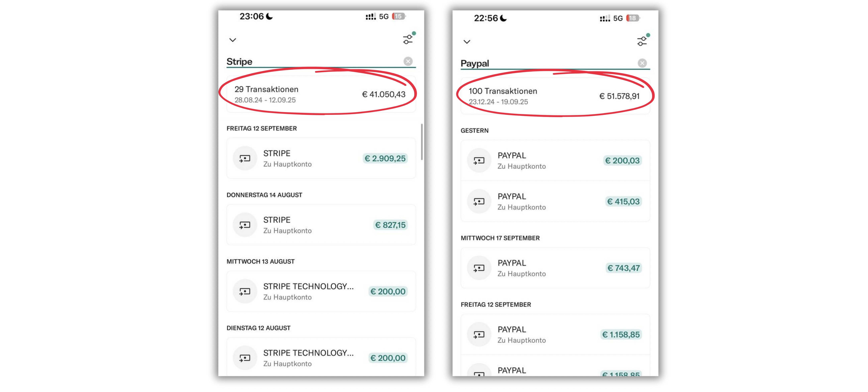Open the 29 Transaktionen summary card
This screenshot has width=868, height=392.
tap(321, 94)
